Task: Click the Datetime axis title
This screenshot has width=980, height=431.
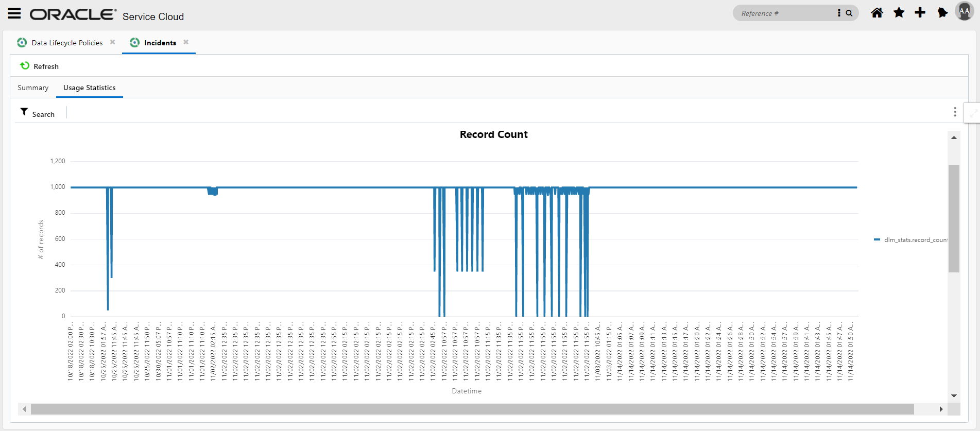Action: coord(467,391)
